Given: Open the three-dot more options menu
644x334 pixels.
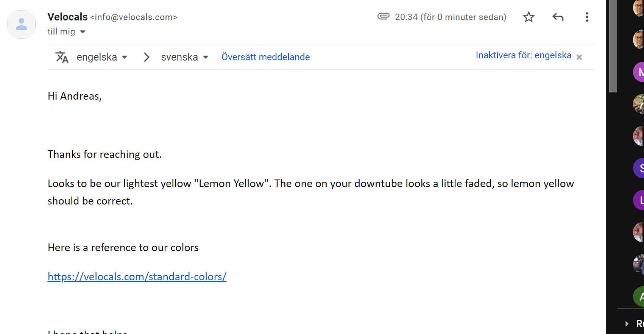Looking at the screenshot, I should [x=587, y=17].
